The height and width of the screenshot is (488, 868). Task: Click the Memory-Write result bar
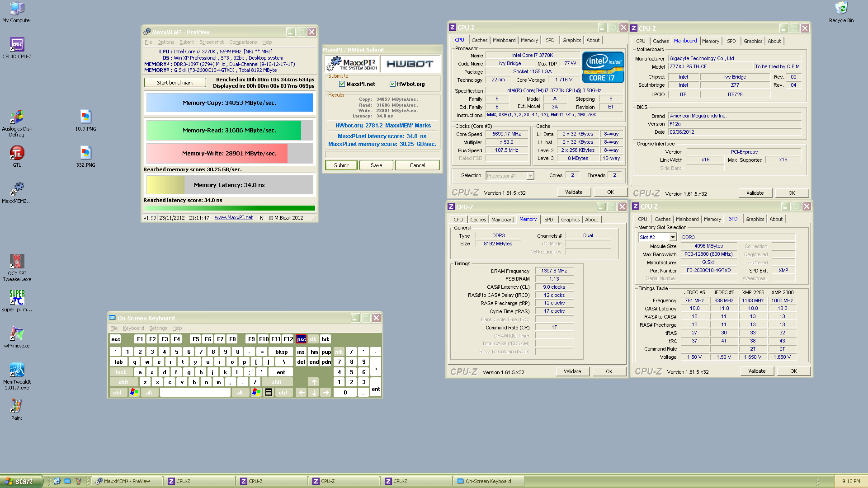tap(229, 153)
